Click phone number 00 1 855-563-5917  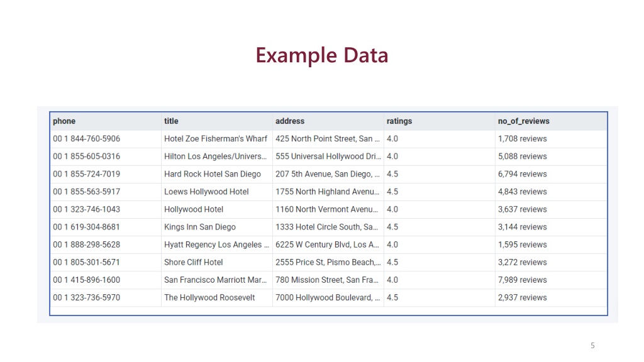[x=87, y=192]
